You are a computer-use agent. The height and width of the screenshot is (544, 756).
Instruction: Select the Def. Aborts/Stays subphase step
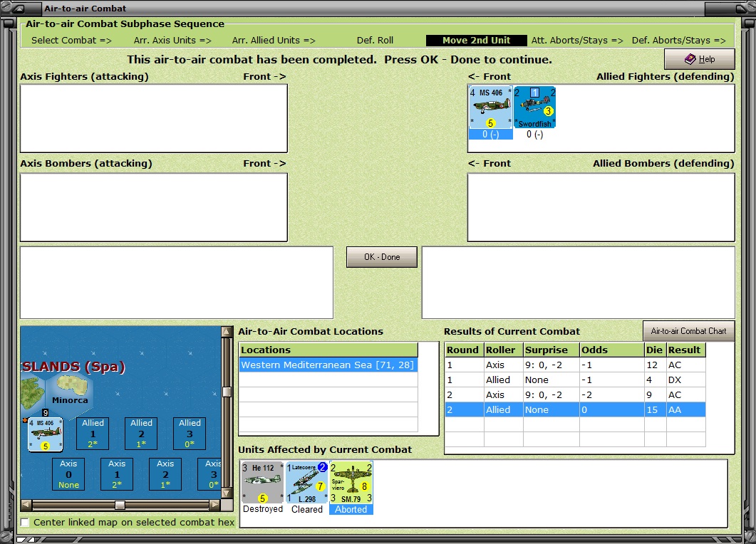coord(679,41)
